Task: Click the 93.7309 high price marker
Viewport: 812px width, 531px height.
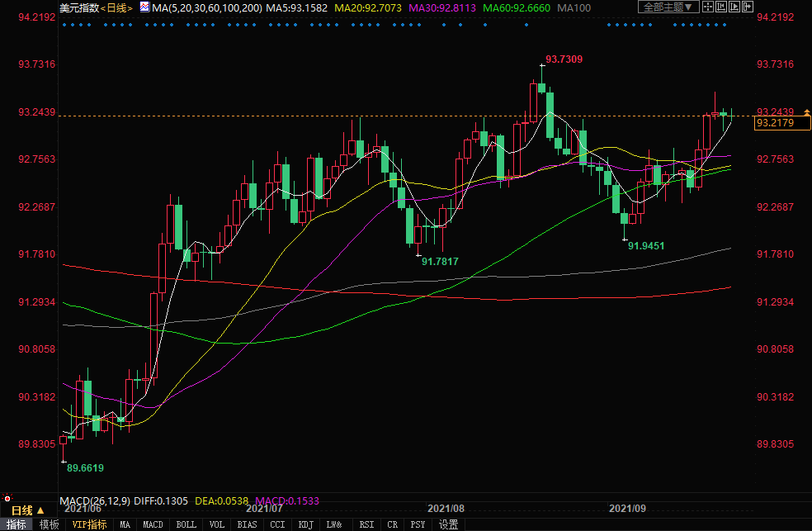Action: point(564,59)
